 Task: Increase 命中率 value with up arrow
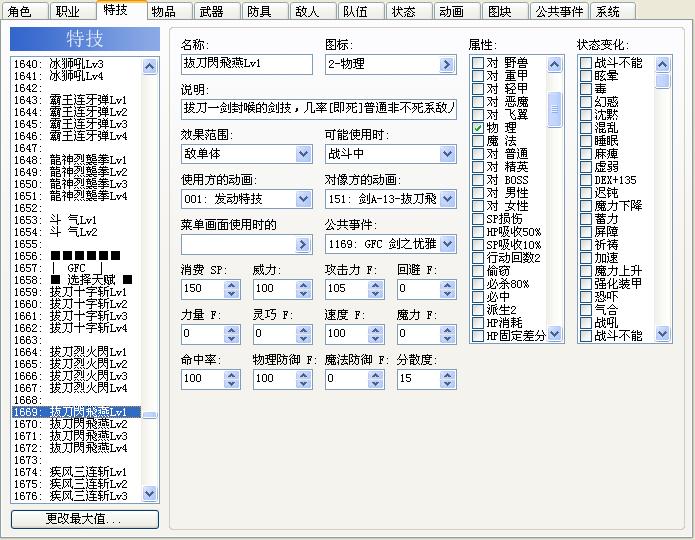point(231,375)
